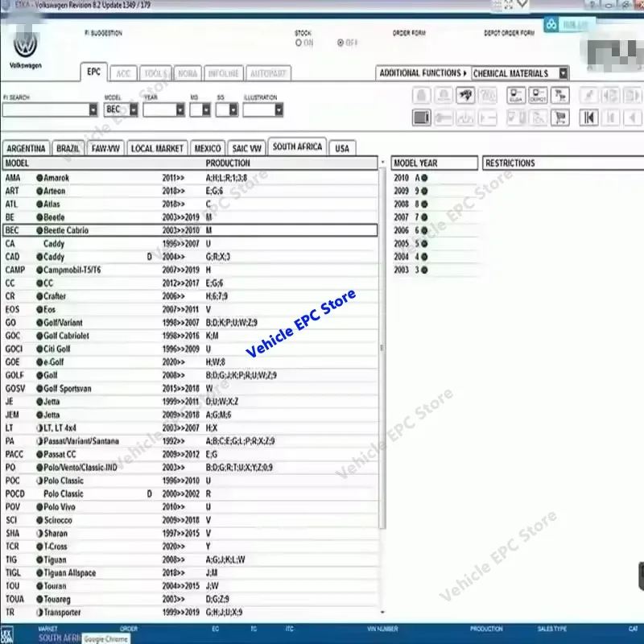
Task: Open the MG dropdown
Action: click(206, 110)
